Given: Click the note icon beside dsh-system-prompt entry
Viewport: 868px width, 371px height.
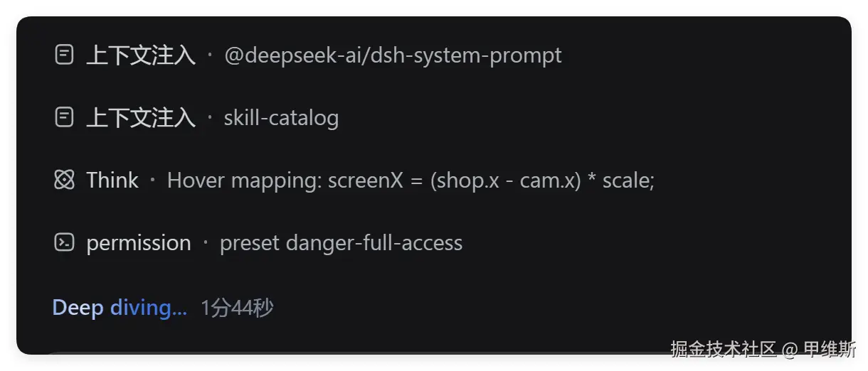Looking at the screenshot, I should coord(64,55).
